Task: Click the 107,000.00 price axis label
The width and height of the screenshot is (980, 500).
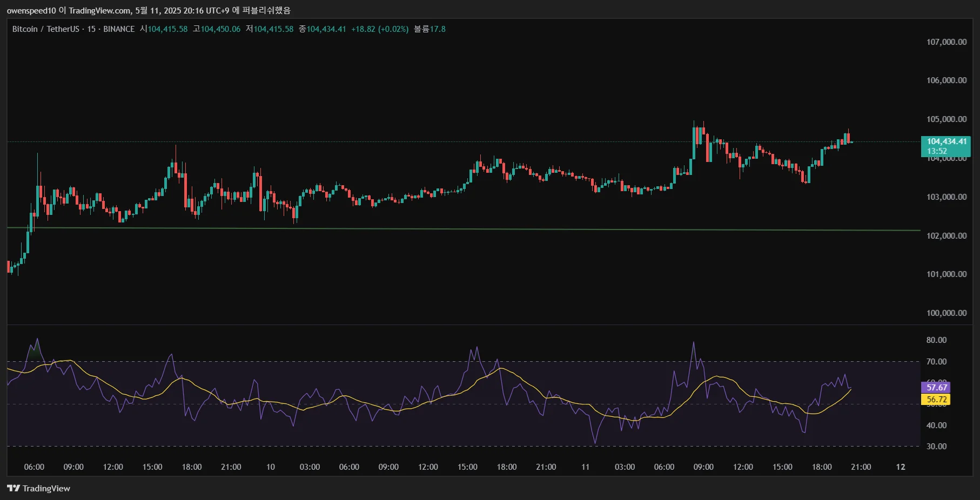Action: 946,42
